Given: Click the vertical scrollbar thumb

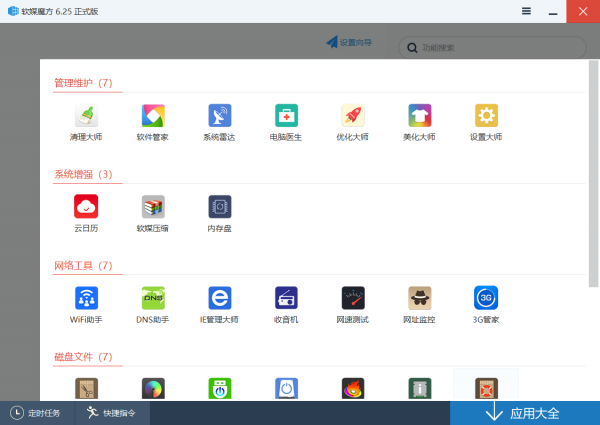Looking at the screenshot, I should click(593, 173).
